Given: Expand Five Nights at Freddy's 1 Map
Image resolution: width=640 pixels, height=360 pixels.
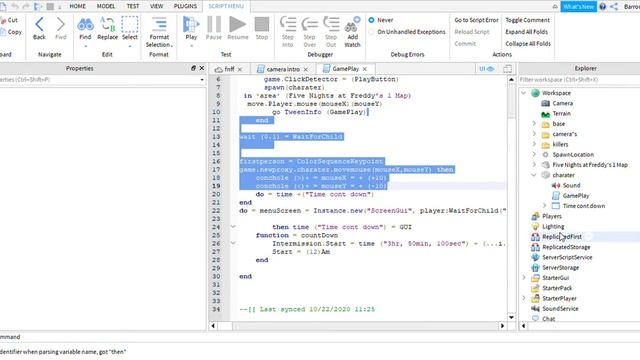Looking at the screenshot, I should point(534,164).
